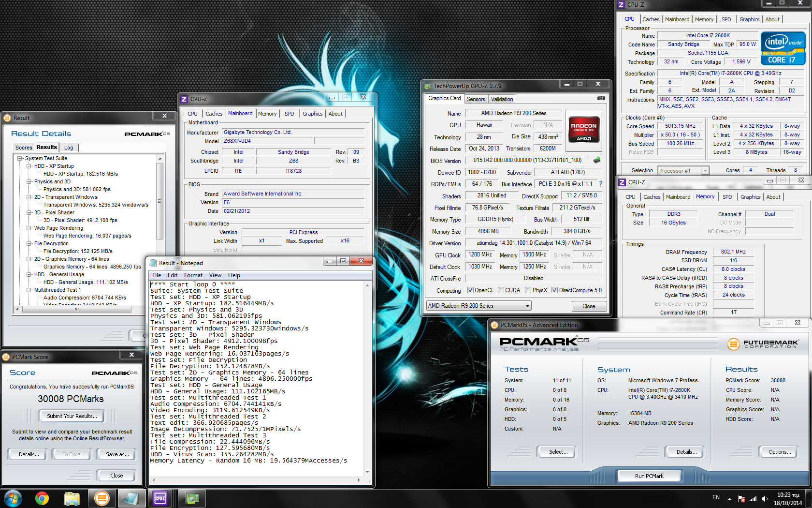Switch to PCMark05 via taskbar icon
The width and height of the screenshot is (812, 508).
(102, 498)
